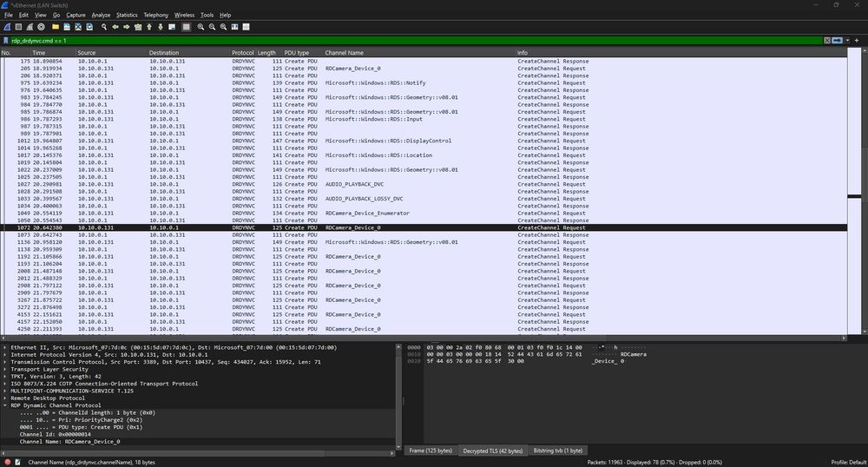Sort by the Info column header
Screen dimensions: 868x467
[681, 53]
